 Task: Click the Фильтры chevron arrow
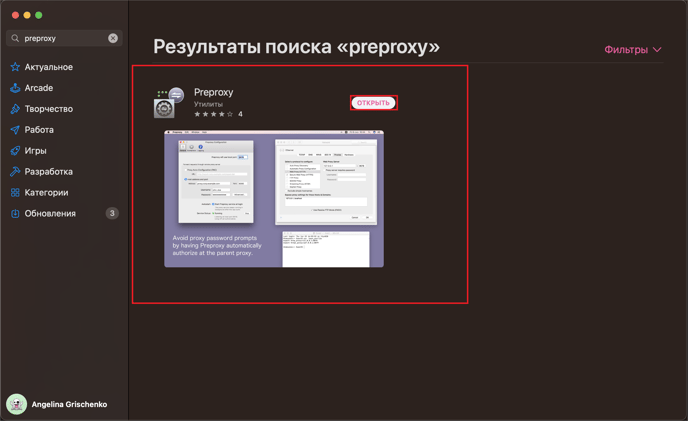pos(657,50)
